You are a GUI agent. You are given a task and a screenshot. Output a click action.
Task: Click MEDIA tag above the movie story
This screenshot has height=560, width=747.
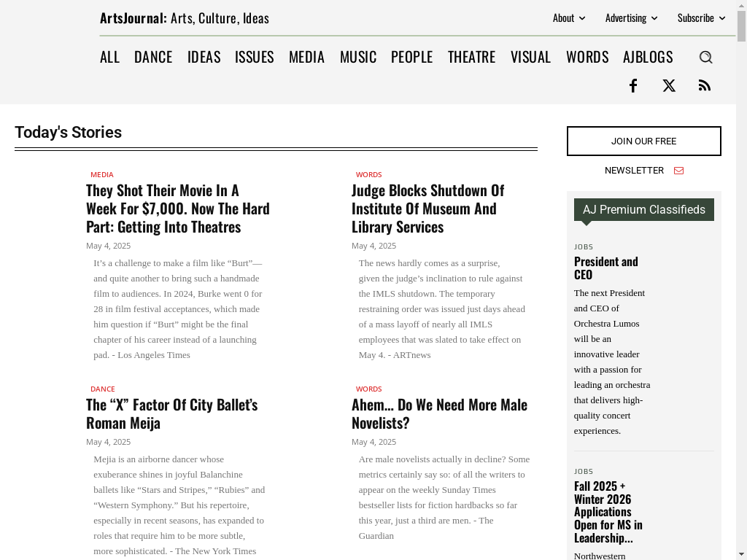(x=102, y=175)
